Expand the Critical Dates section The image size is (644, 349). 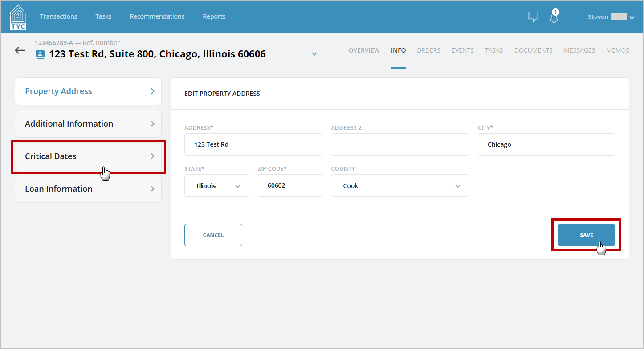click(x=88, y=156)
